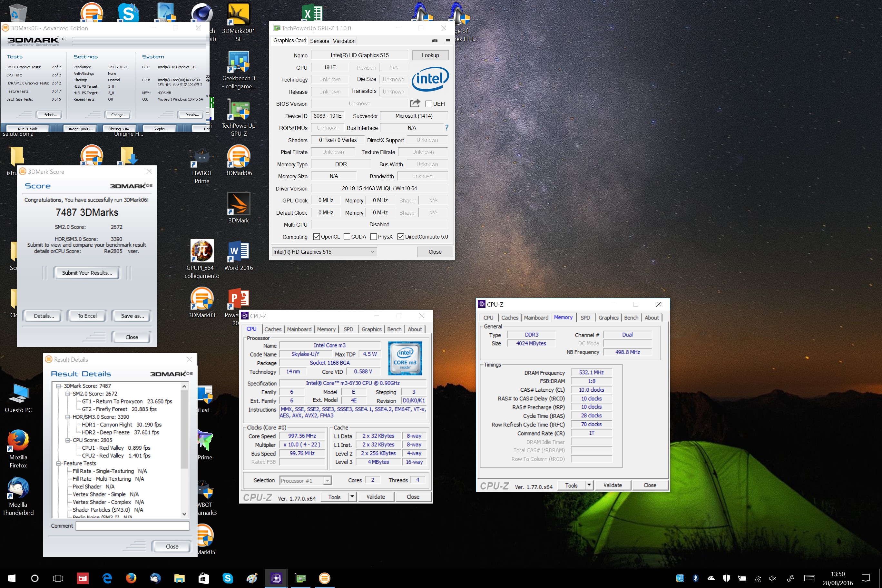Viewport: 882px width, 588px height.
Task: Click the Bus Interface question mark in GPU-Z
Action: coord(446,128)
